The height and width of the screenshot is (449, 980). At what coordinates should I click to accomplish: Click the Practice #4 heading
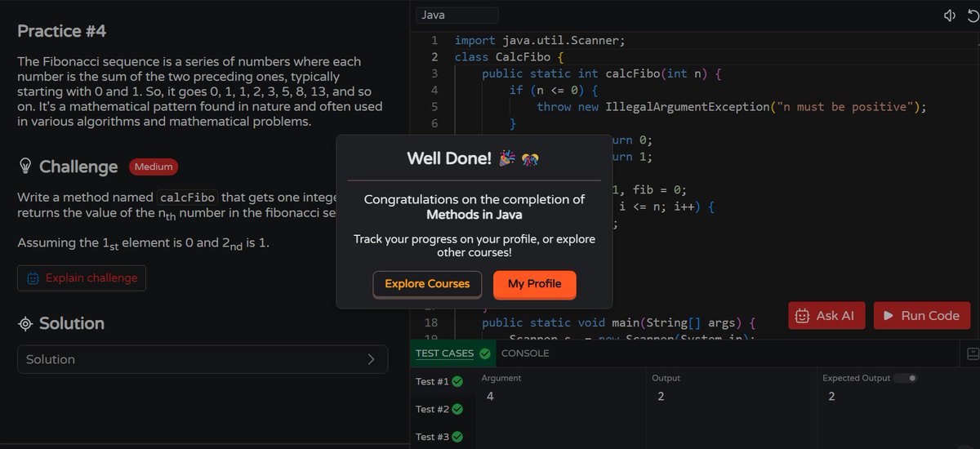(62, 31)
